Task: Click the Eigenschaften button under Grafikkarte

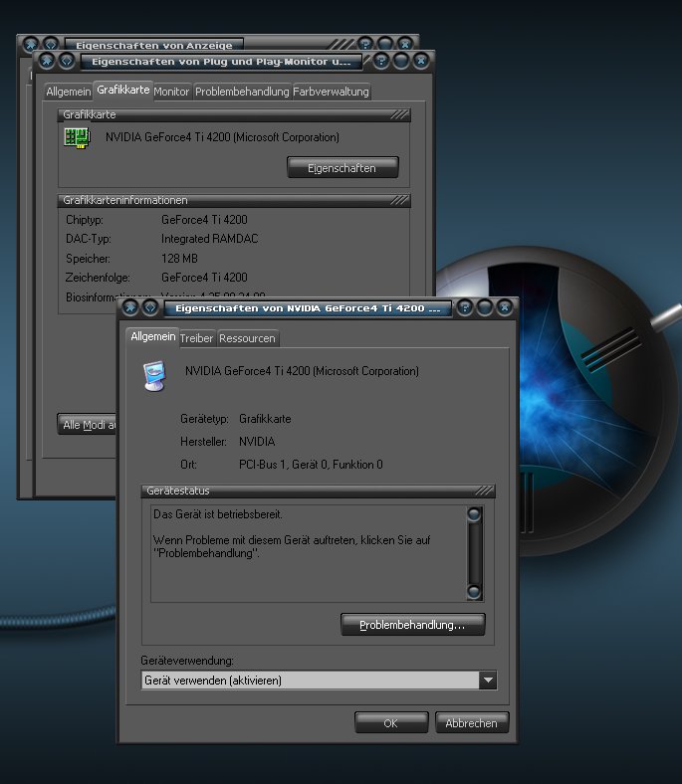Action: tap(342, 167)
